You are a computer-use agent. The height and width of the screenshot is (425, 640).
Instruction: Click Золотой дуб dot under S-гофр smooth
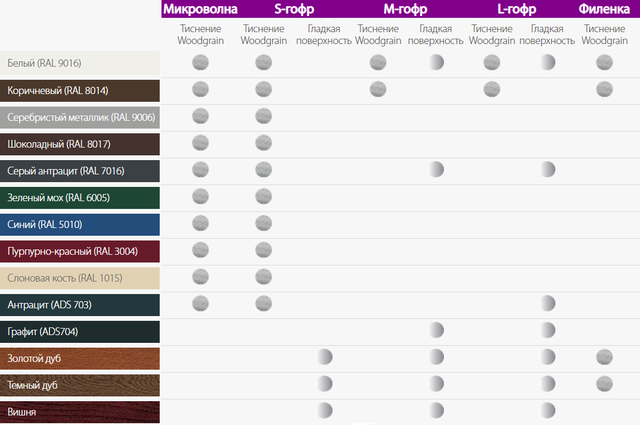pyautogui.click(x=324, y=357)
